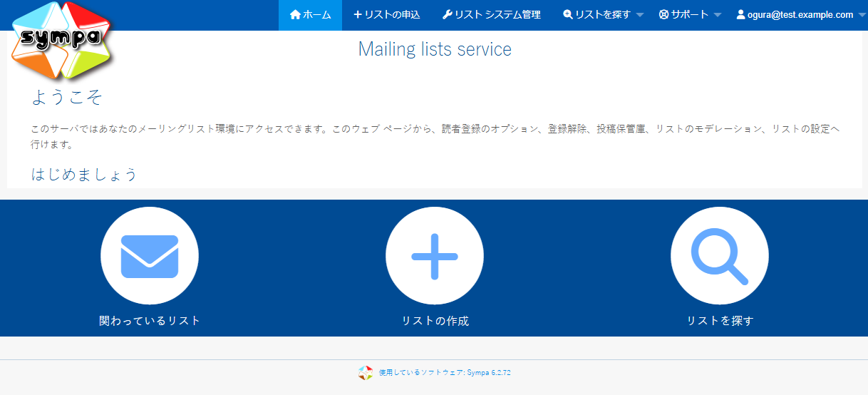The image size is (868, 395).
Task: Click the はじめましょう heading
Action: pyautogui.click(x=84, y=174)
